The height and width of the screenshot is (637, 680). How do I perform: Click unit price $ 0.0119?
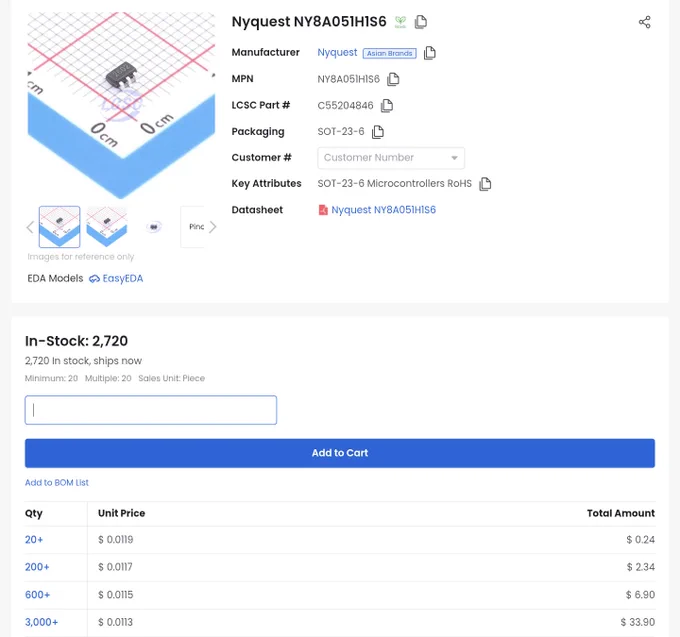pyautogui.click(x=116, y=540)
